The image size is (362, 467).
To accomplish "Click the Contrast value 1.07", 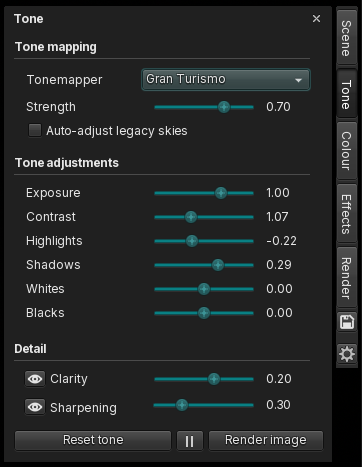I will click(x=277, y=217).
